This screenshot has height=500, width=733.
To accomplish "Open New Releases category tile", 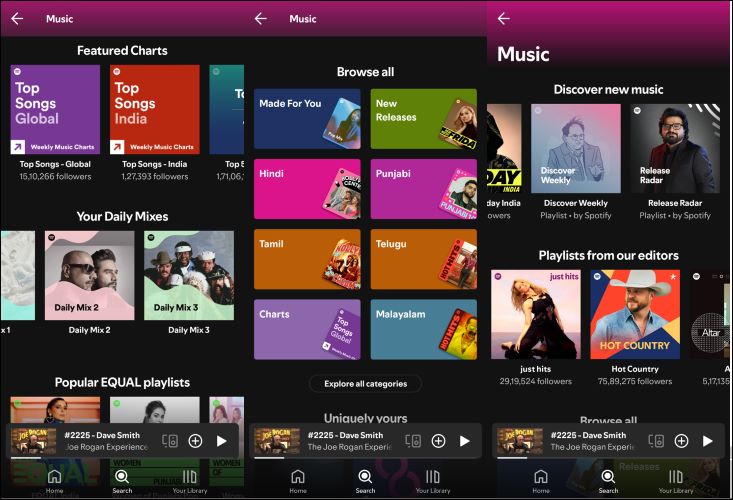I will tap(424, 119).
